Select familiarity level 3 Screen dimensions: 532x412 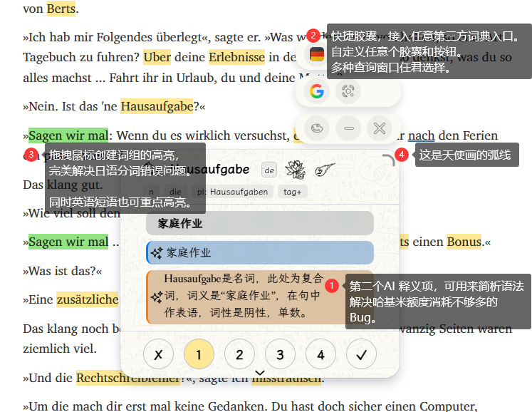point(280,354)
